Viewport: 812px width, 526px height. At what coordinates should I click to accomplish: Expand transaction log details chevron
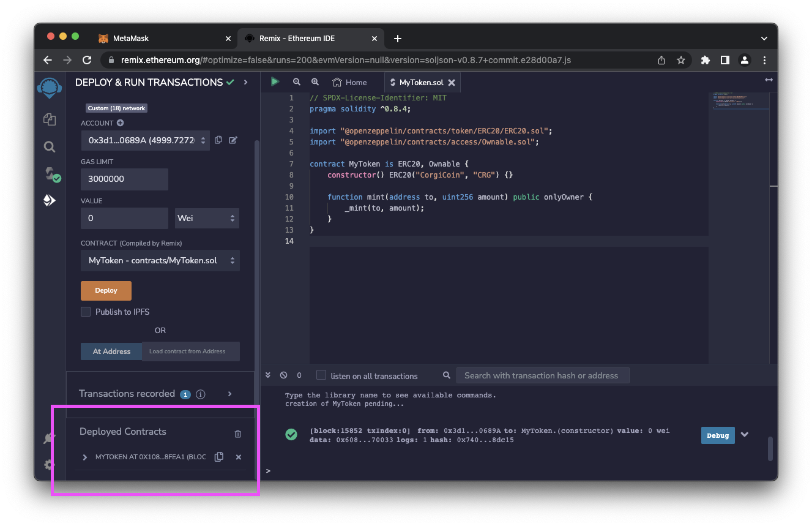pos(745,434)
